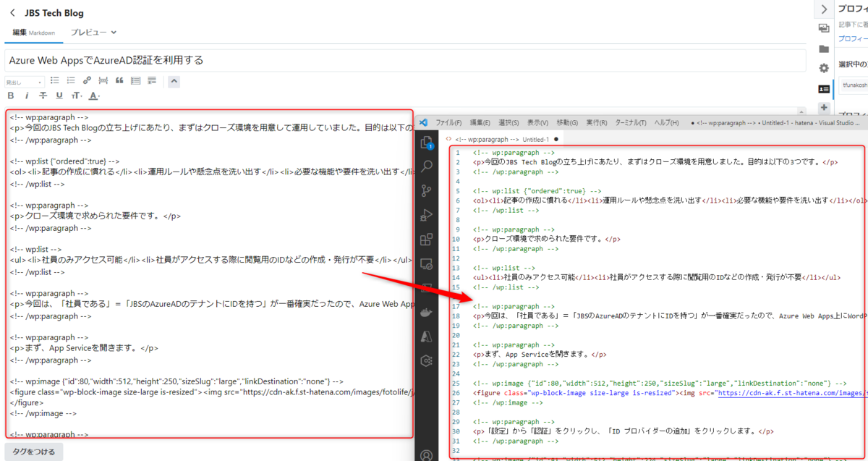Insert table of contents icon
This screenshot has height=461, width=868.
pos(135,81)
